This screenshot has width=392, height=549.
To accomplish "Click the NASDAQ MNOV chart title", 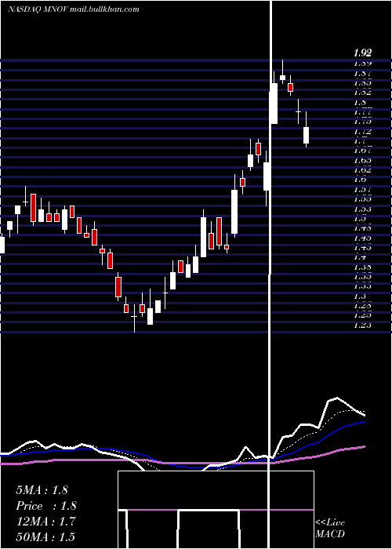I will [x=74, y=9].
